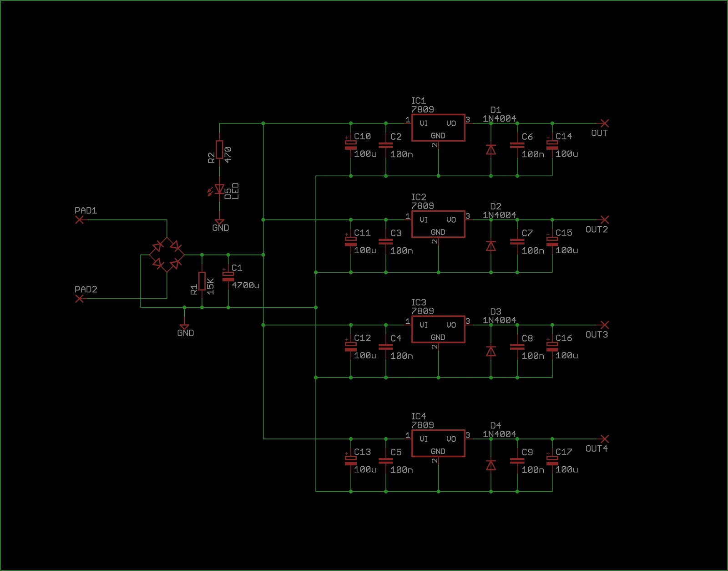Click the D5 LED symbol
Screen dimensions: 728x571
pyautogui.click(x=220, y=189)
